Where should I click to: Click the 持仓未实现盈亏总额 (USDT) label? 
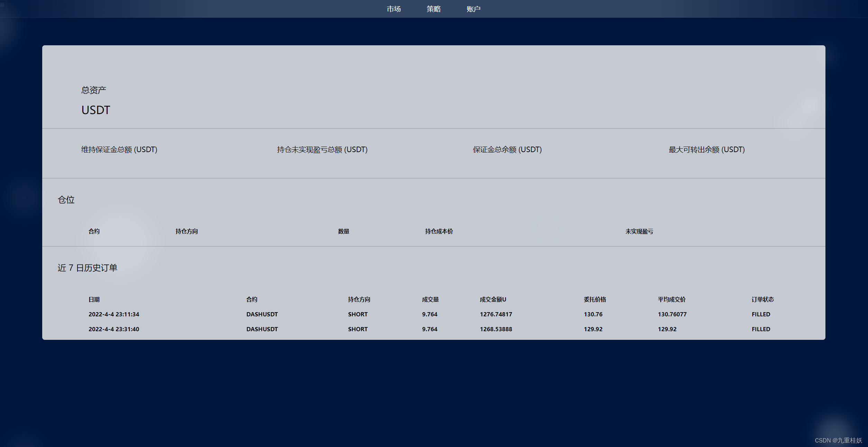pos(322,150)
